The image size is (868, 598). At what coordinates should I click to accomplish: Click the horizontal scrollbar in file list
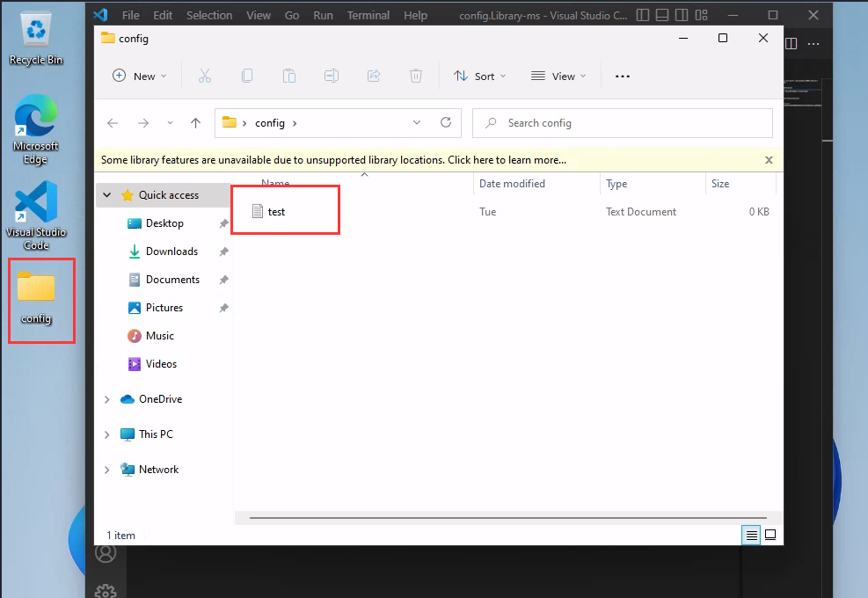click(507, 518)
